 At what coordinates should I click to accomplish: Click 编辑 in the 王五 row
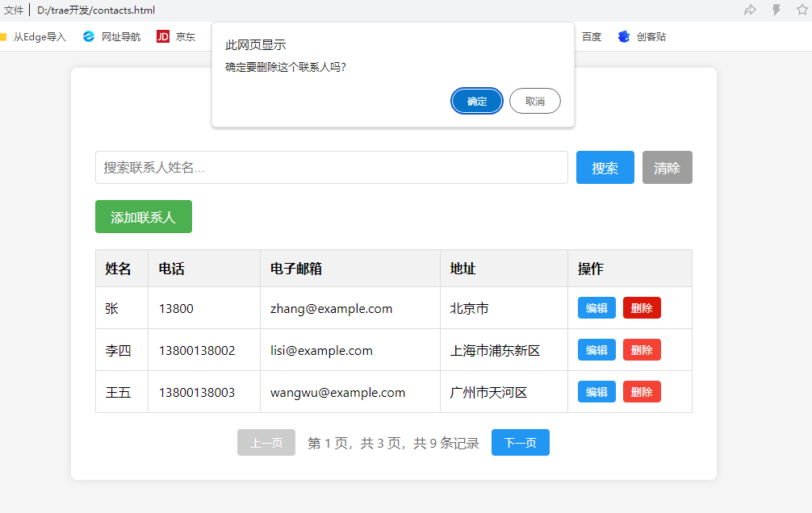click(x=596, y=392)
